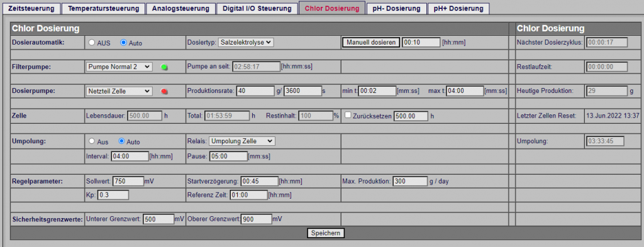Screen dimensions: 644x247
Task: Click the Sicherheitsgrenzwerte label
Action: click(x=47, y=219)
